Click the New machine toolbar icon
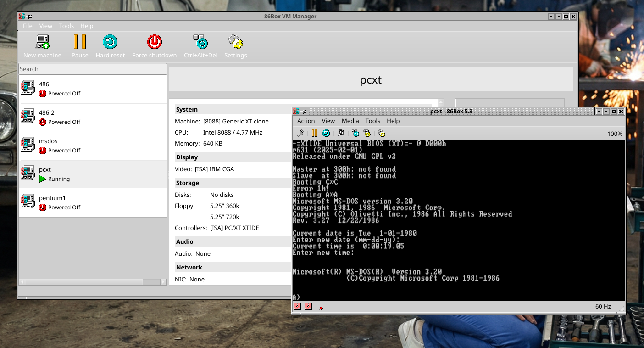The height and width of the screenshot is (348, 644). pos(42,42)
